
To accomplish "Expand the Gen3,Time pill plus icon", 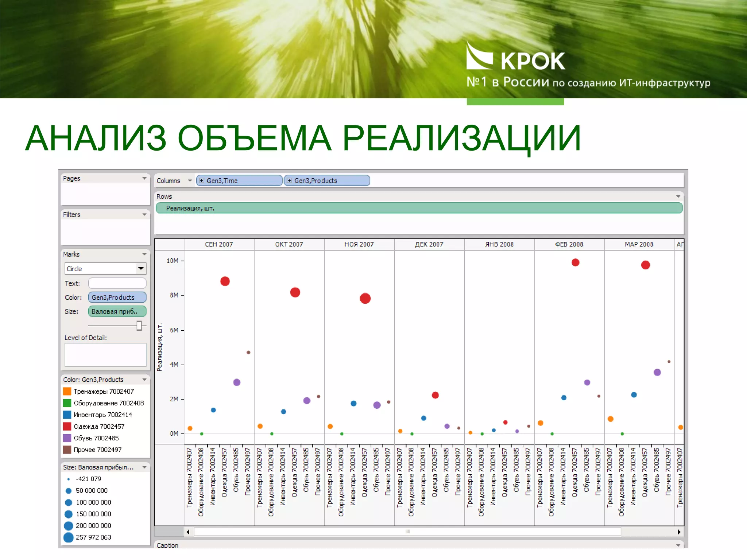I will click(202, 180).
